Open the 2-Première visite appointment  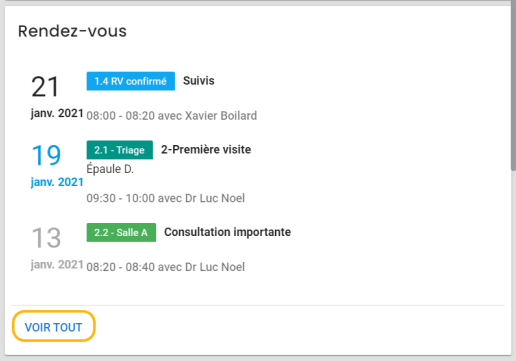pyautogui.click(x=206, y=150)
